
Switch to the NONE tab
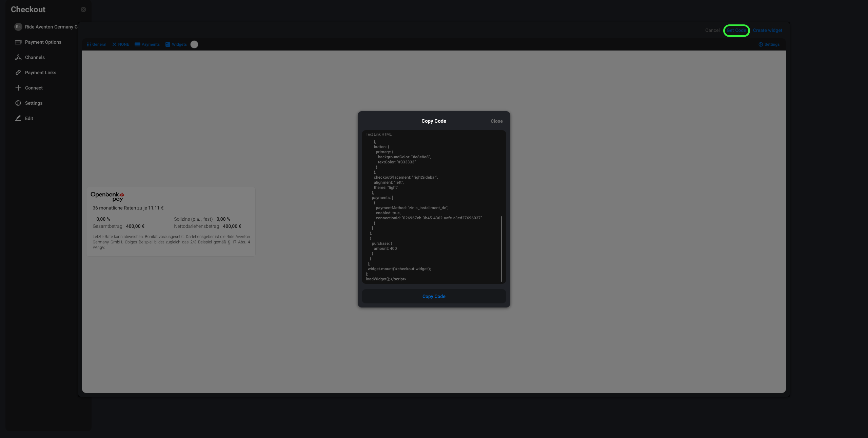[121, 44]
